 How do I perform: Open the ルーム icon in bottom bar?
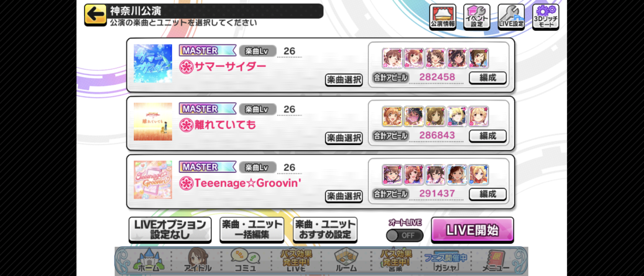click(346, 260)
